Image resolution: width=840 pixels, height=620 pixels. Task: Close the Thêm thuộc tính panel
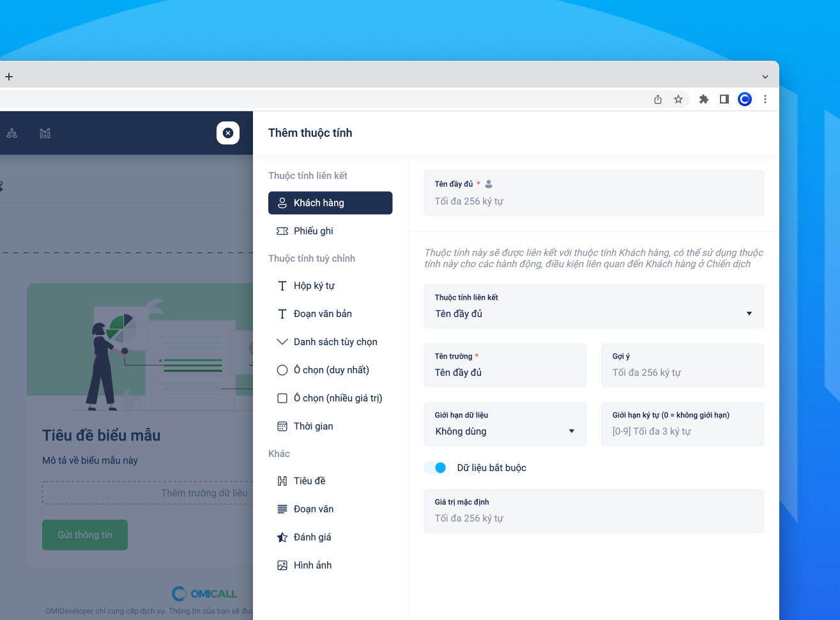[228, 133]
